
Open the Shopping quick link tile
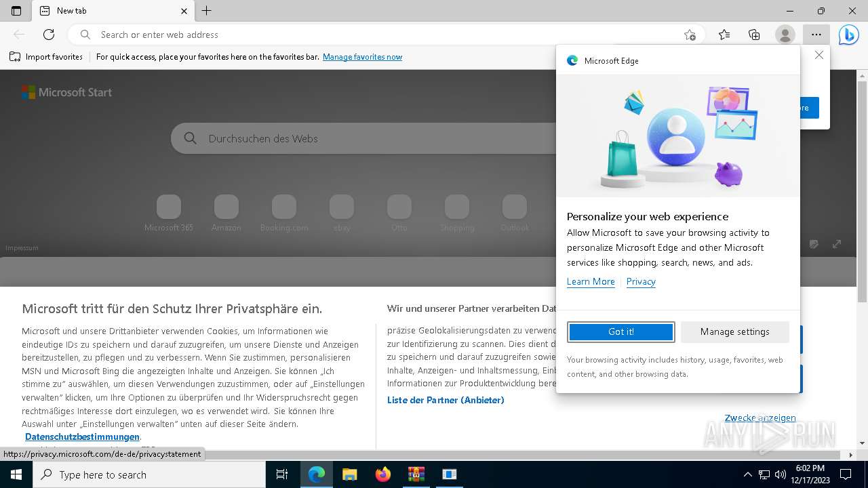[x=457, y=213]
